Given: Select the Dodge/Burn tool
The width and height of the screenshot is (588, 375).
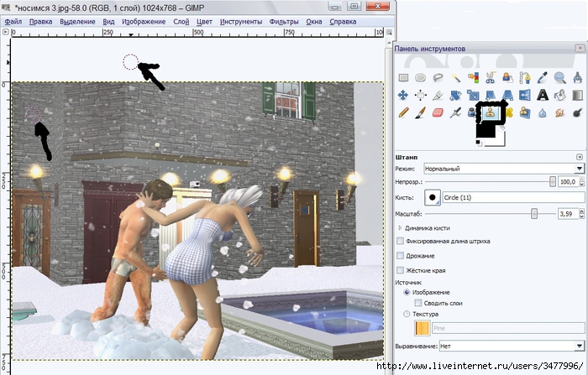Looking at the screenshot, I should click(578, 112).
